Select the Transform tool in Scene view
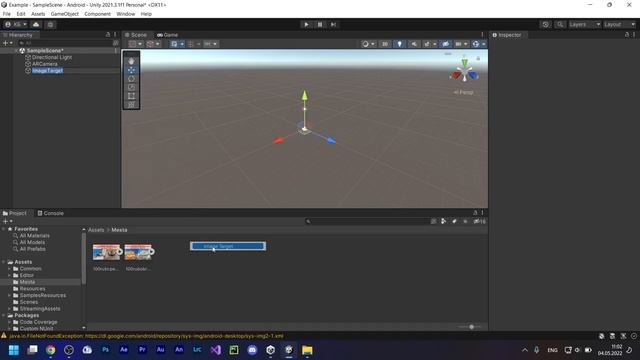Screen dimensions: 640x360 click(131, 104)
